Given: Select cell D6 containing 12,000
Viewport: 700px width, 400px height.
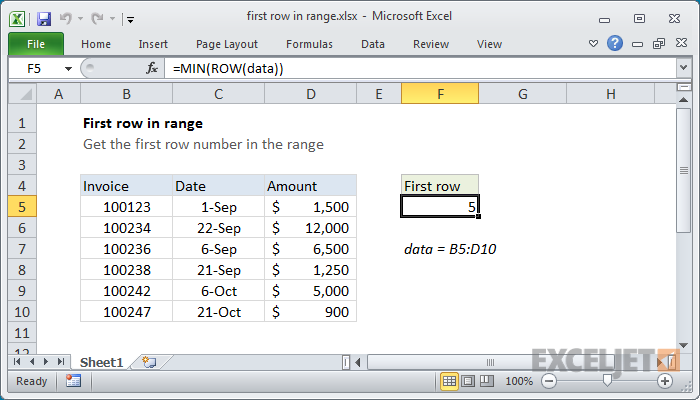Looking at the screenshot, I should 310,228.
